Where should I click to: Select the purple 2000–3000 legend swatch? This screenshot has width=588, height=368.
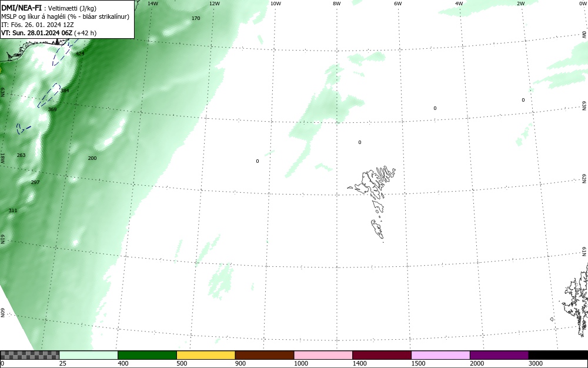point(499,355)
